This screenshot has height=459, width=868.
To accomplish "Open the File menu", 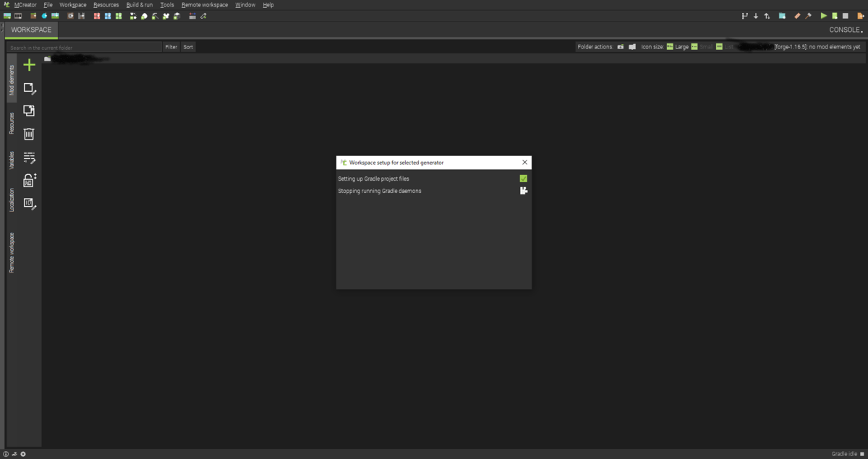I will pos(48,5).
